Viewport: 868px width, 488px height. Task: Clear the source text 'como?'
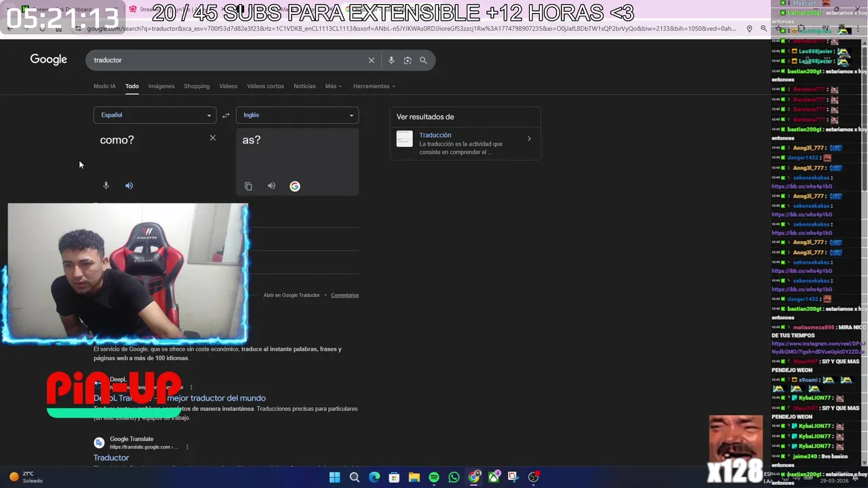[x=212, y=138]
